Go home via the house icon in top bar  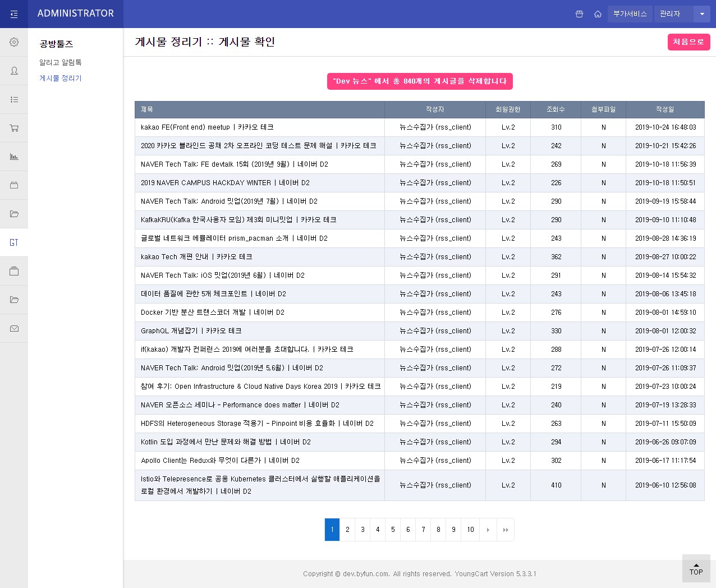[597, 14]
